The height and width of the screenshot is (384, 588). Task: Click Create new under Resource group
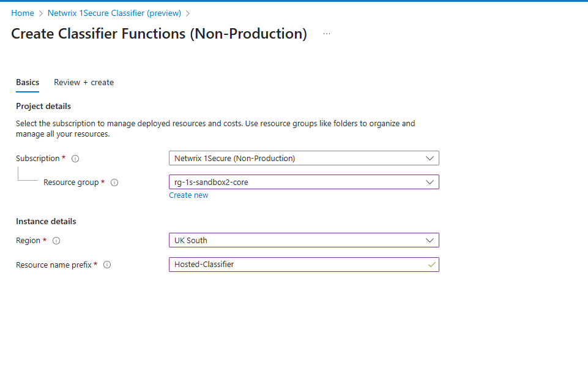[x=188, y=195]
